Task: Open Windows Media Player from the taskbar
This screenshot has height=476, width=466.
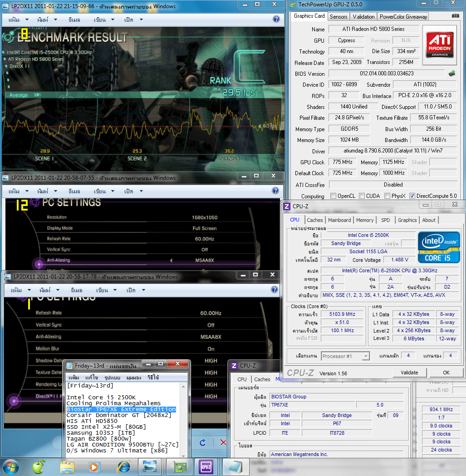Action: pyautogui.click(x=94, y=467)
